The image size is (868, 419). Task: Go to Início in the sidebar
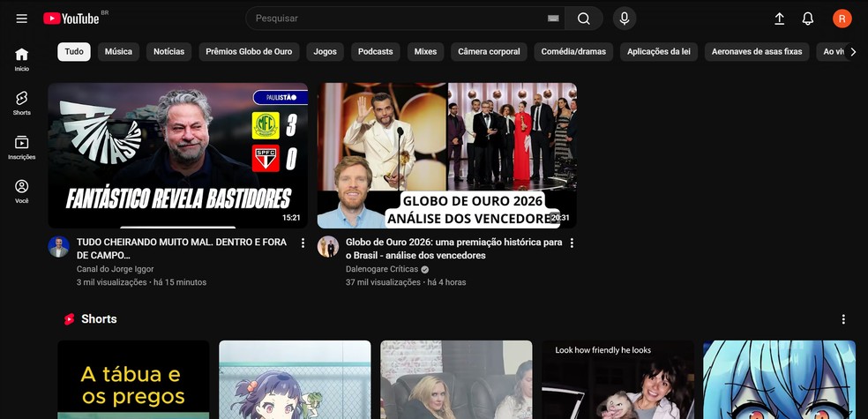tap(21, 60)
